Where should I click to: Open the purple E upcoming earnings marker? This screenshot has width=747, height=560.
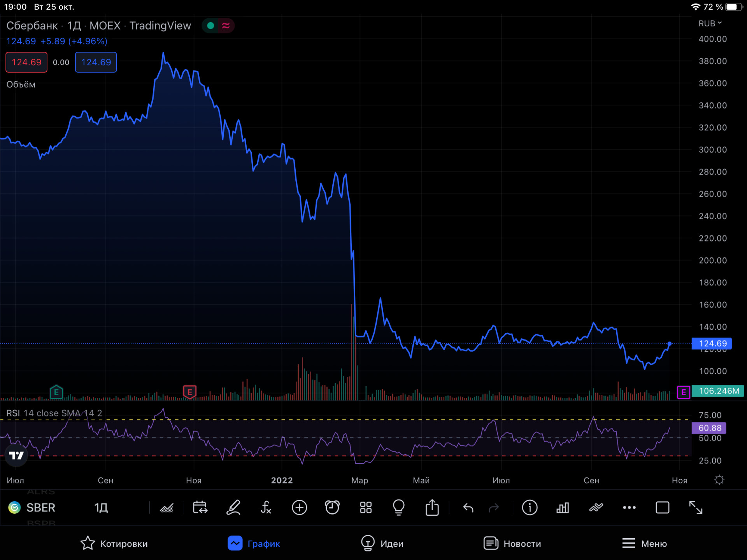click(x=684, y=392)
